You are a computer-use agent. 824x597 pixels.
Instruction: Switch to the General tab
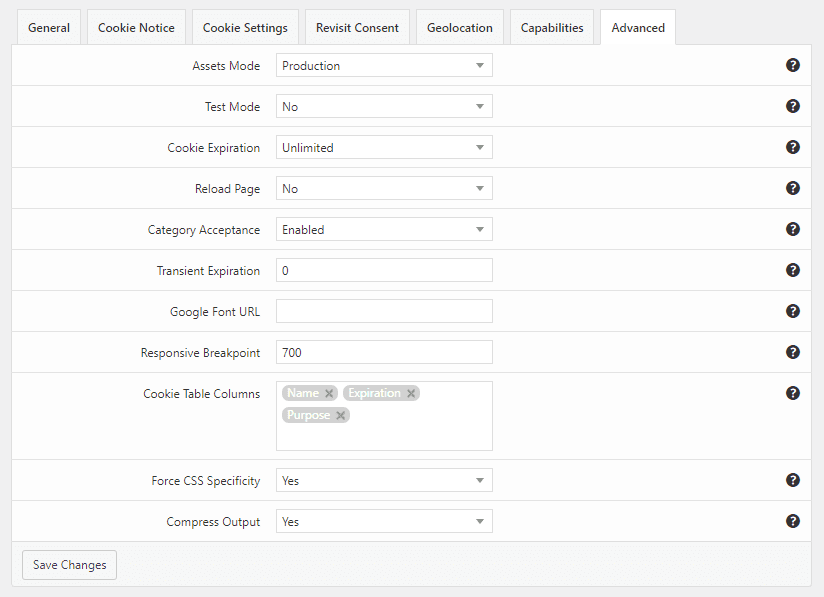49,28
